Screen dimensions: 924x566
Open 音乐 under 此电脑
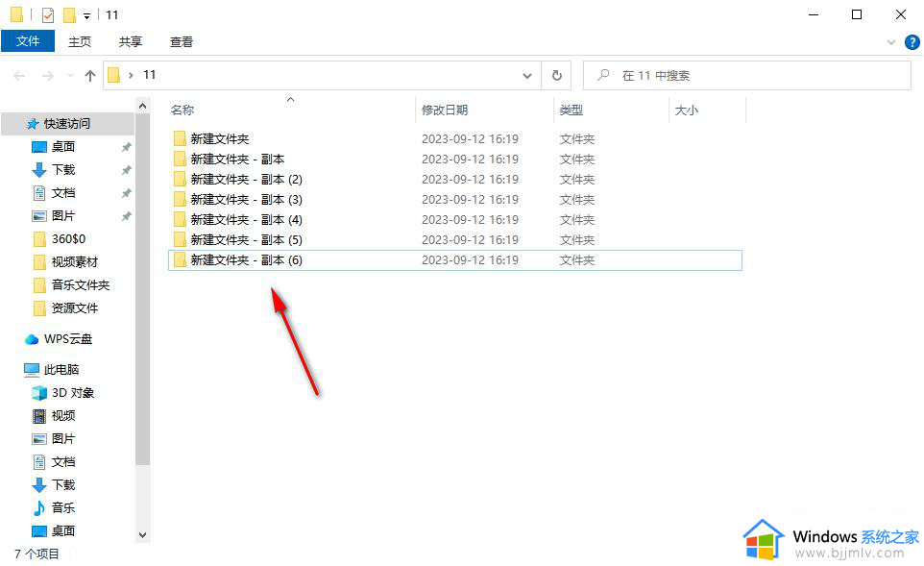coord(63,507)
